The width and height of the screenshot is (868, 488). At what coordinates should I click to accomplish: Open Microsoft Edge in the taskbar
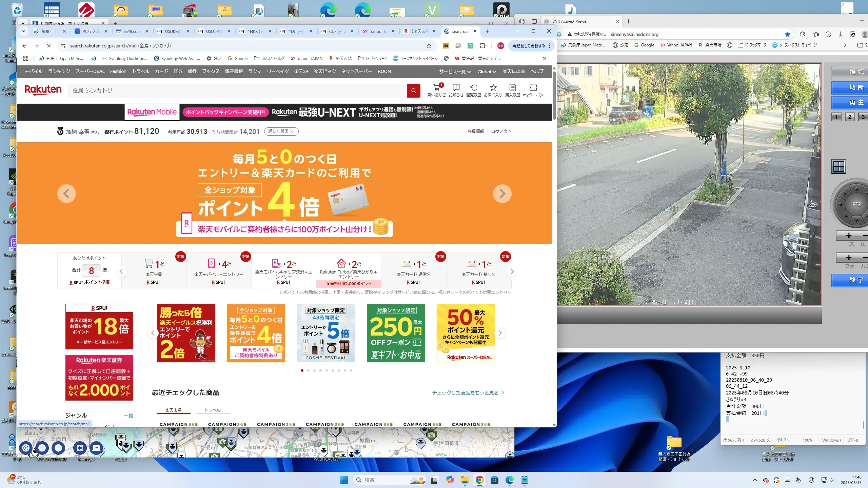pyautogui.click(x=509, y=480)
